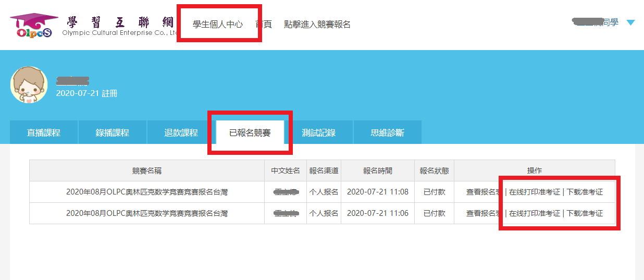Viewport: 644px width, 280px height.
Task: Click 个人报名 in the 11:08 row
Action: pos(324,192)
